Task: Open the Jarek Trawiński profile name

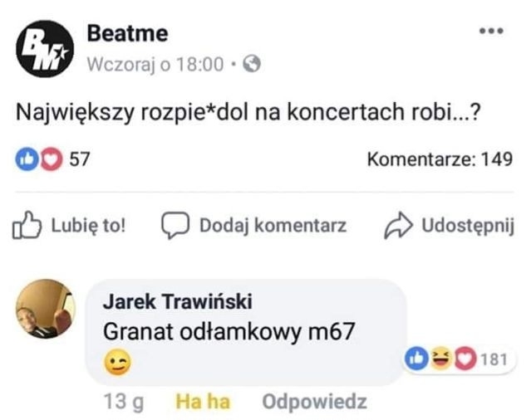Action: (x=177, y=301)
